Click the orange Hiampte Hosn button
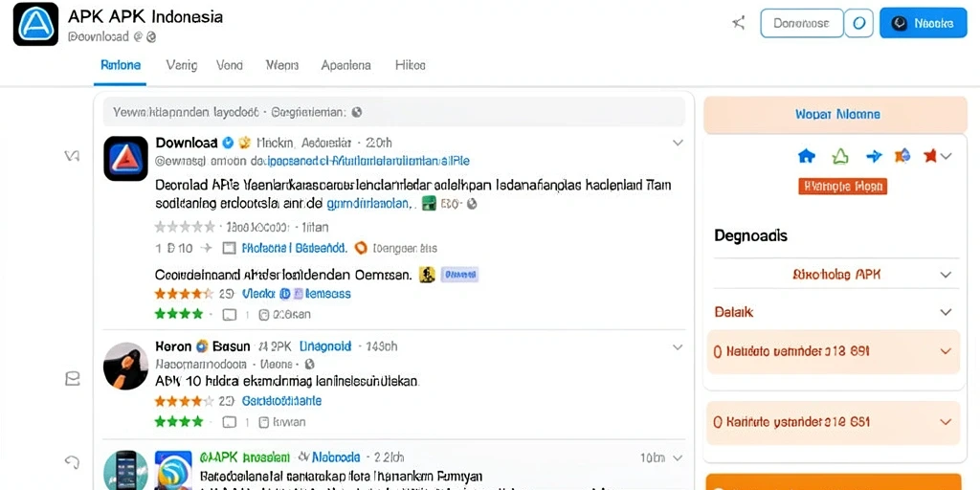 point(842,187)
